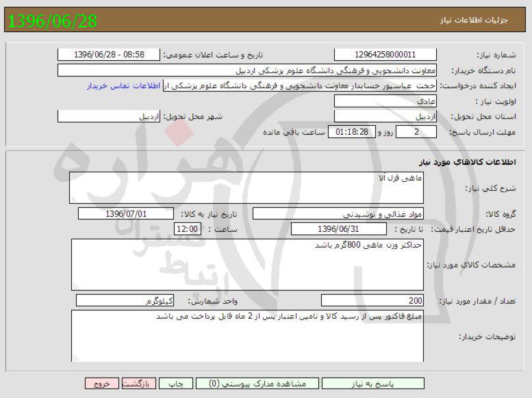Click the شهر محل تحویل field

click(x=109, y=116)
